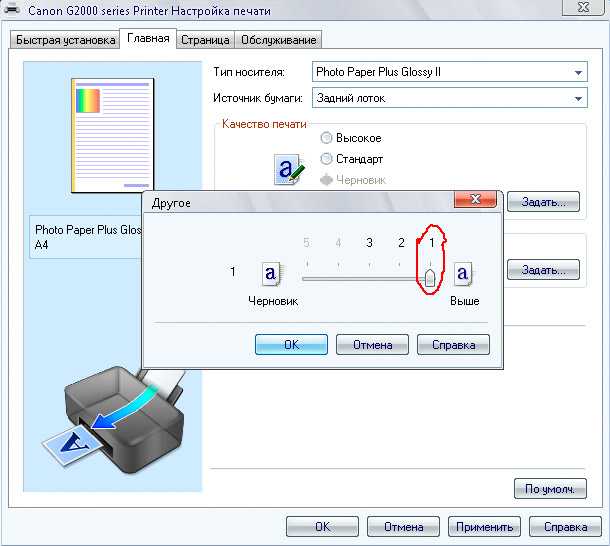
Task: Click the page layout preview thumbnail
Action: [113, 135]
